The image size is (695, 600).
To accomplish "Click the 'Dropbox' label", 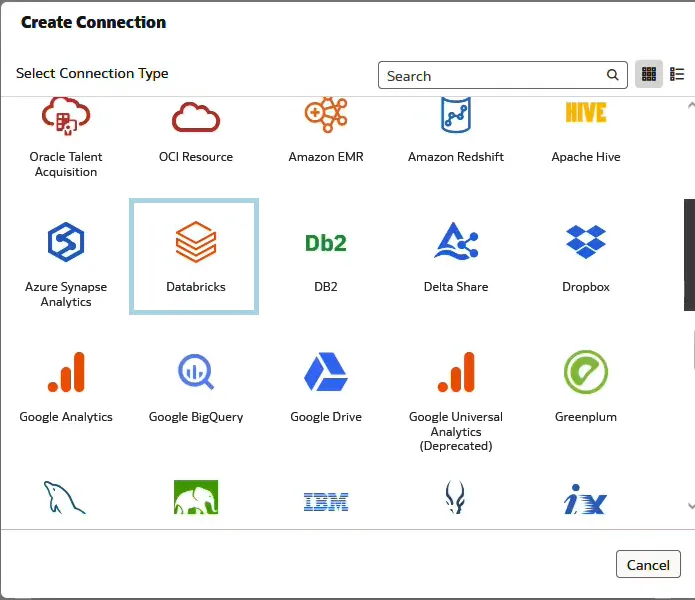I will (x=586, y=287).
